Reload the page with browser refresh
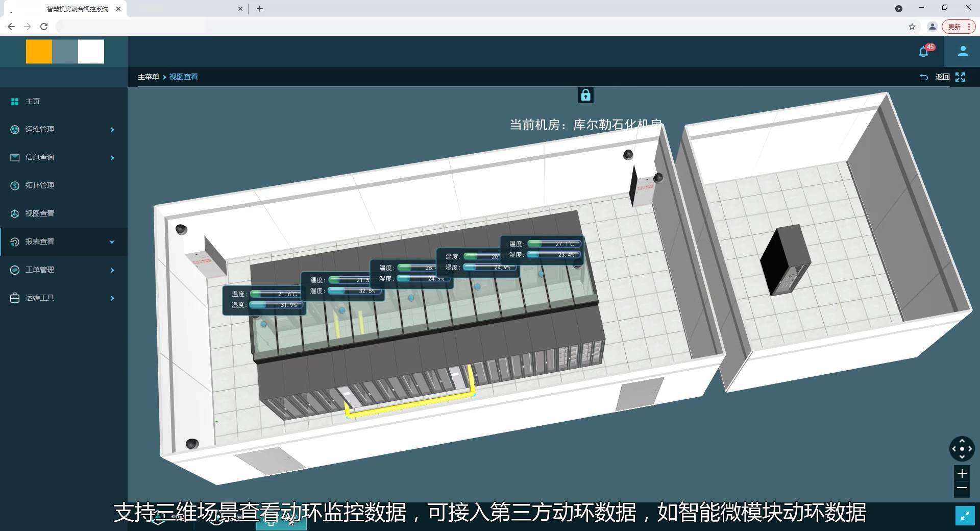Image resolution: width=980 pixels, height=531 pixels. pyautogui.click(x=44, y=27)
